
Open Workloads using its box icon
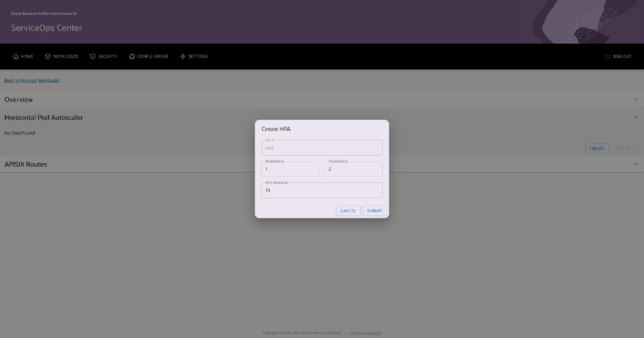(48, 56)
